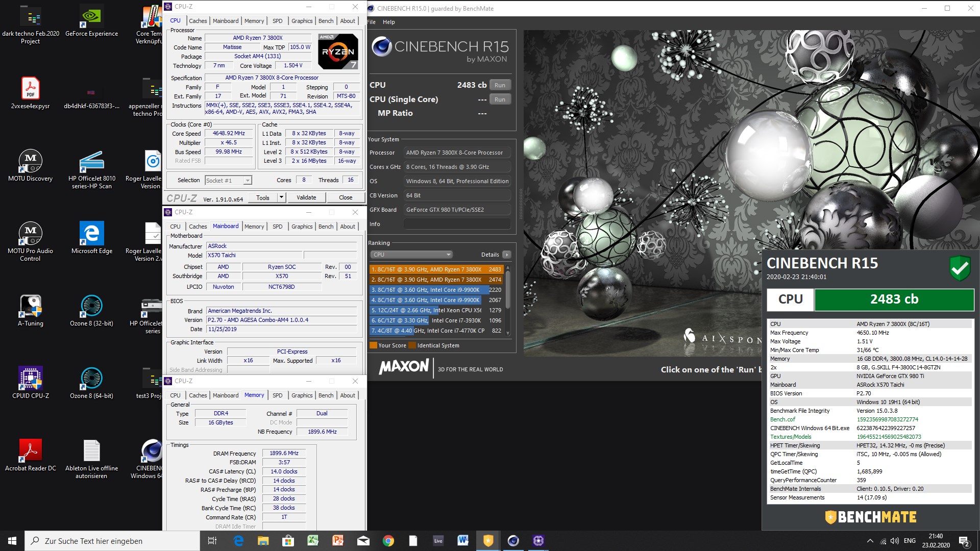
Task: Run the CPU (Single Core) benchmark
Action: tap(500, 99)
